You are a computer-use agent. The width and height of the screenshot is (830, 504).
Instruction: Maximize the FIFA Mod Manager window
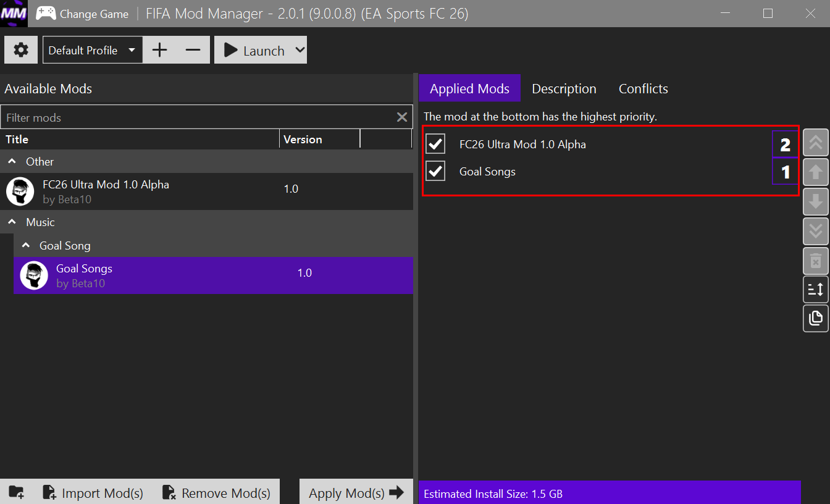coord(768,14)
